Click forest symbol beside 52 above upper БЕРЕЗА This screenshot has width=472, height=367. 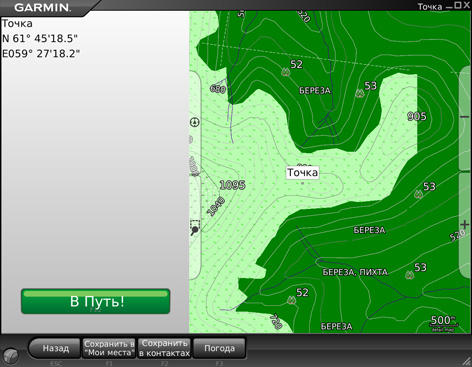[285, 72]
